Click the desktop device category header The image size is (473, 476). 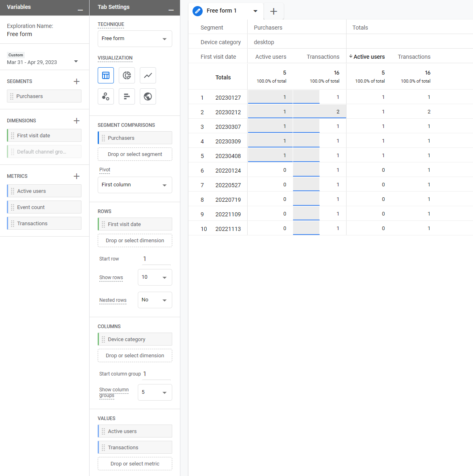coord(264,42)
